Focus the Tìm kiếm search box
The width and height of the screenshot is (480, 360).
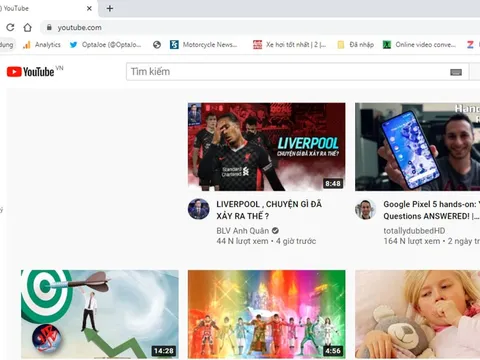[297, 72]
